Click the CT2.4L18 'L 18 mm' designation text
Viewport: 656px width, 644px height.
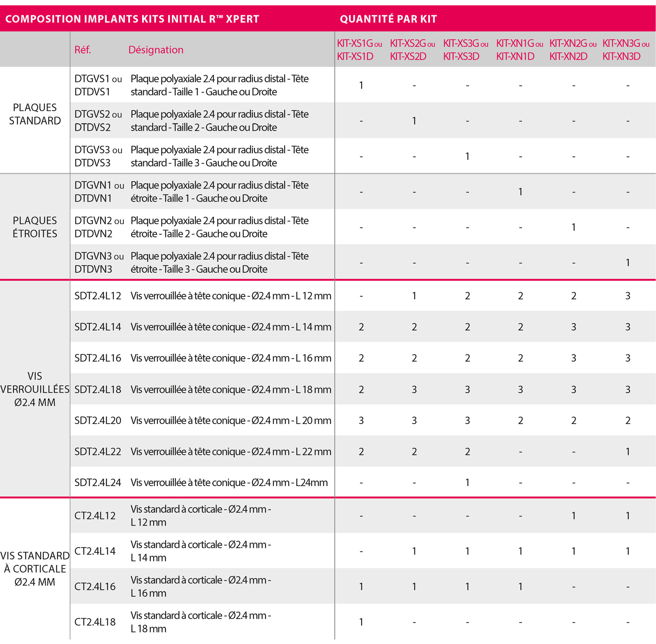click(x=149, y=629)
